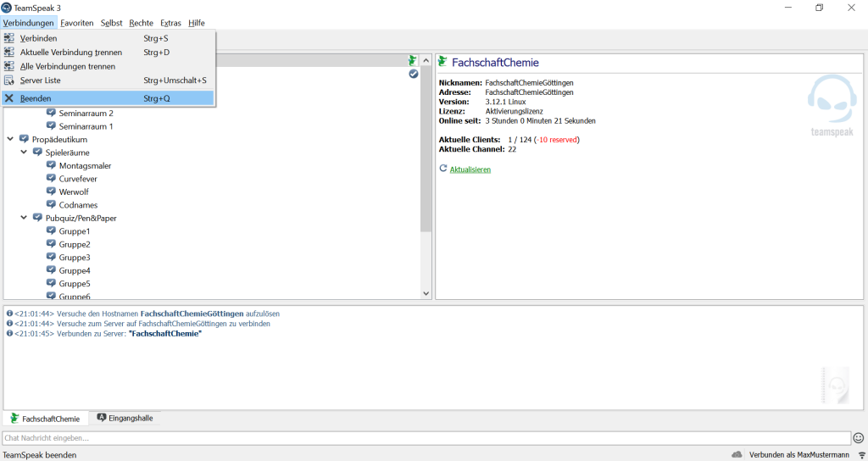Click the Gruppe3 channel icon
This screenshot has height=461, width=868.
[x=51, y=257]
